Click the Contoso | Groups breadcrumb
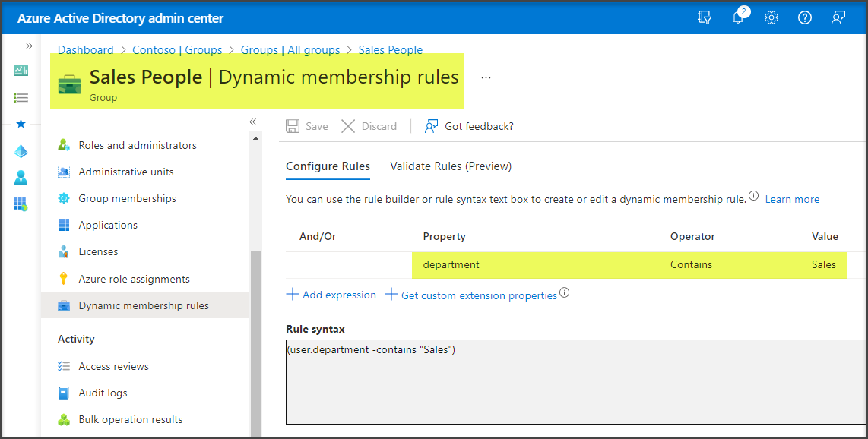Viewport: 868px width, 439px height. coord(177,50)
